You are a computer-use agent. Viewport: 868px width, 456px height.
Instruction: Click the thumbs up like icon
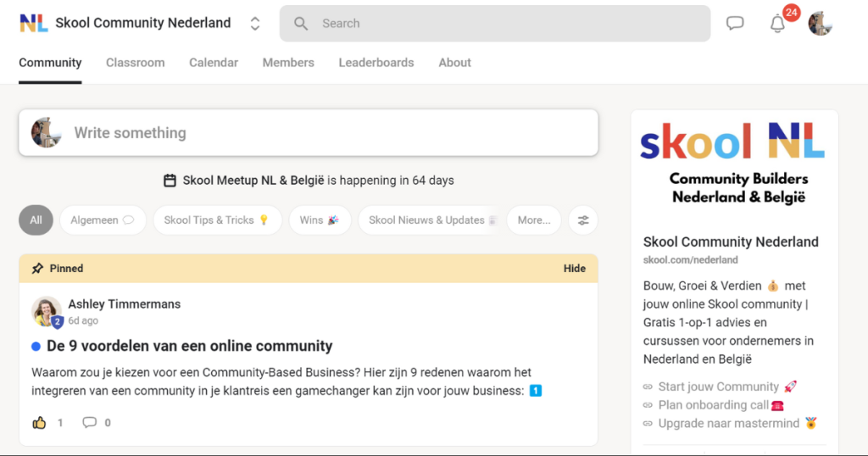click(39, 423)
